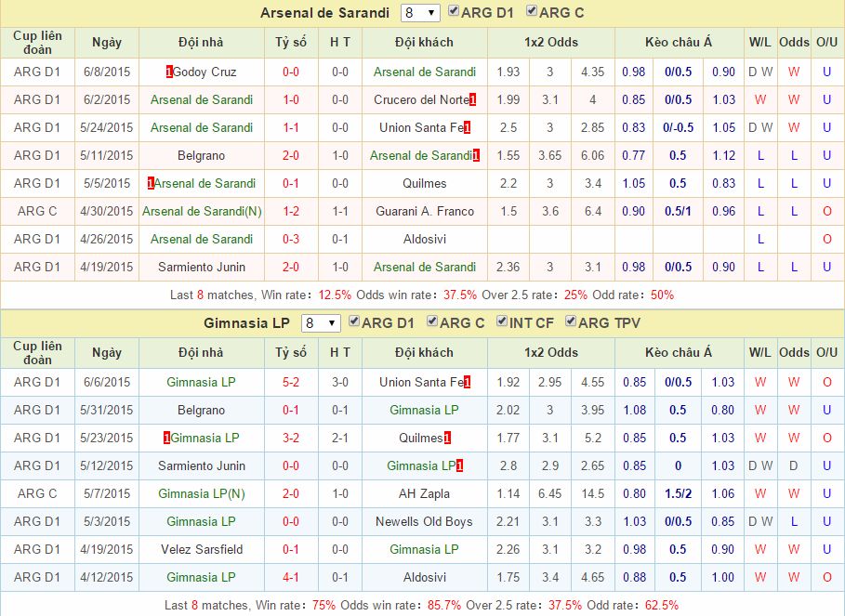Click the 6/8/2015 date cell

coord(107,72)
